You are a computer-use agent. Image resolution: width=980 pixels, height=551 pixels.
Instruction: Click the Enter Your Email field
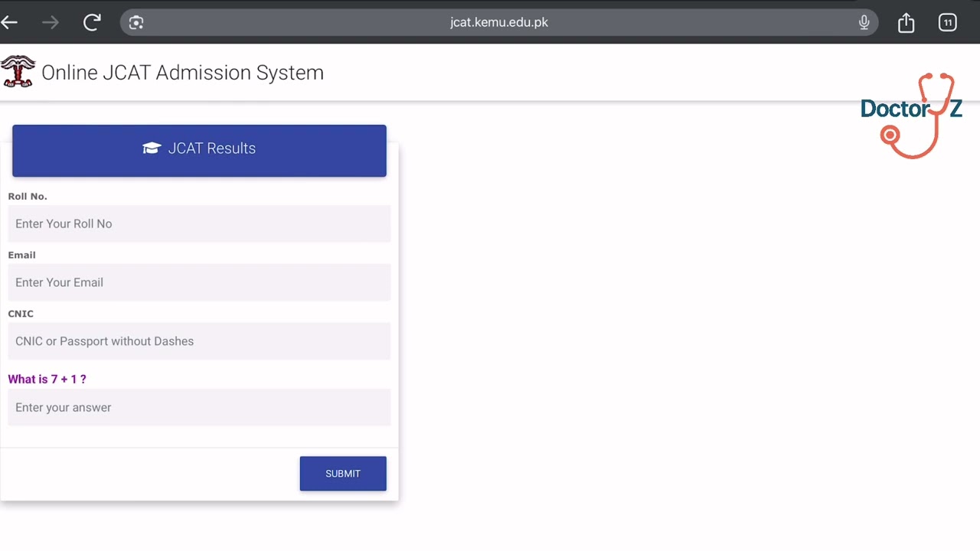pos(199,282)
